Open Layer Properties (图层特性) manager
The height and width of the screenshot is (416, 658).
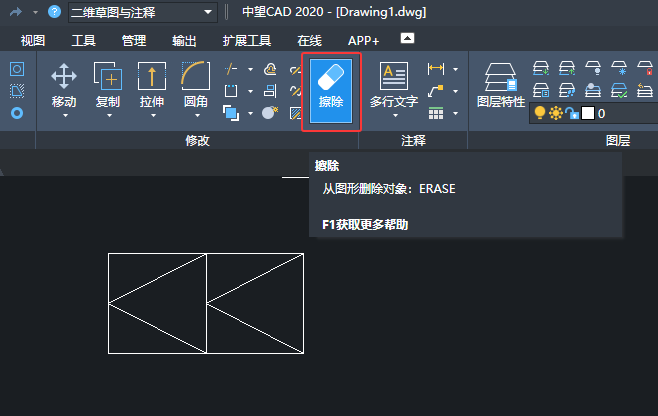pos(501,86)
